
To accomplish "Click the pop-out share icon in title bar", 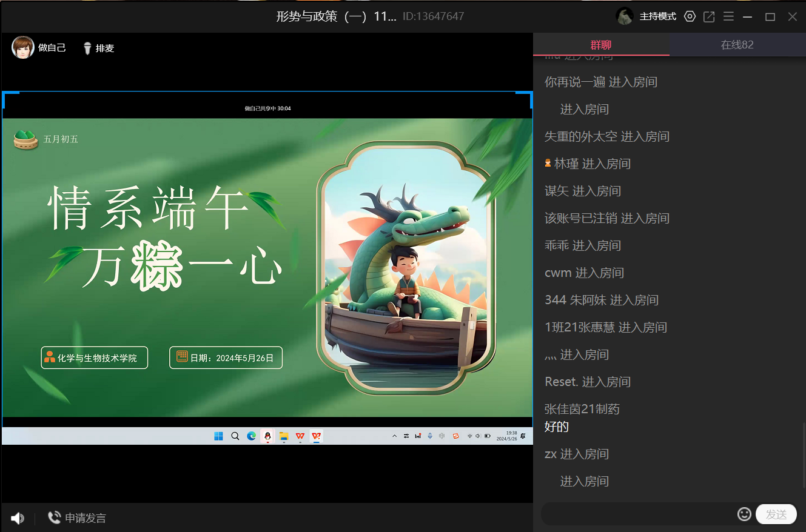I will pyautogui.click(x=709, y=16).
